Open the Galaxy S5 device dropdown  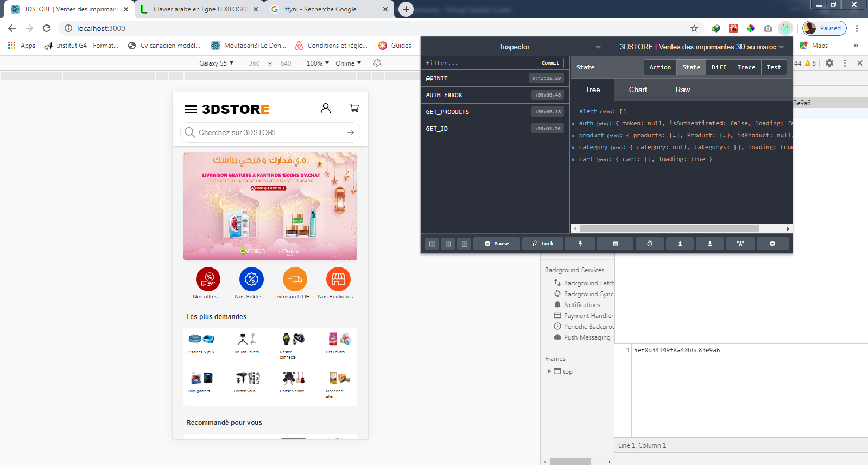(216, 63)
